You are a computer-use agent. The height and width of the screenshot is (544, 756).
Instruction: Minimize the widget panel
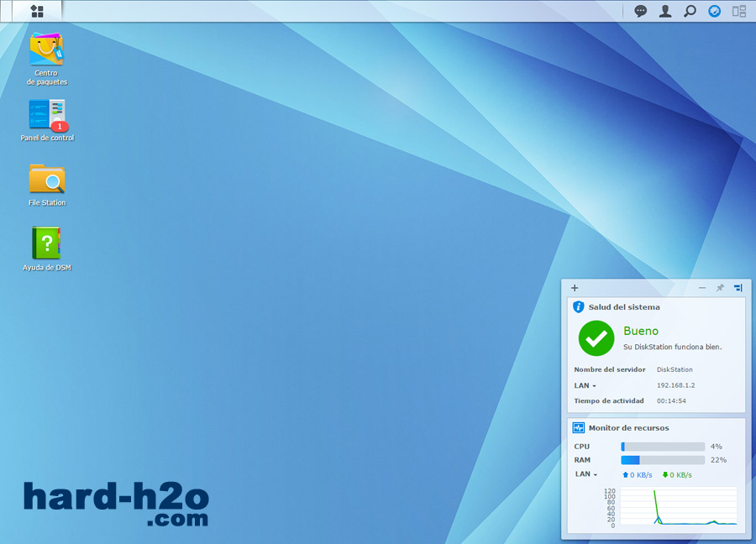click(702, 288)
